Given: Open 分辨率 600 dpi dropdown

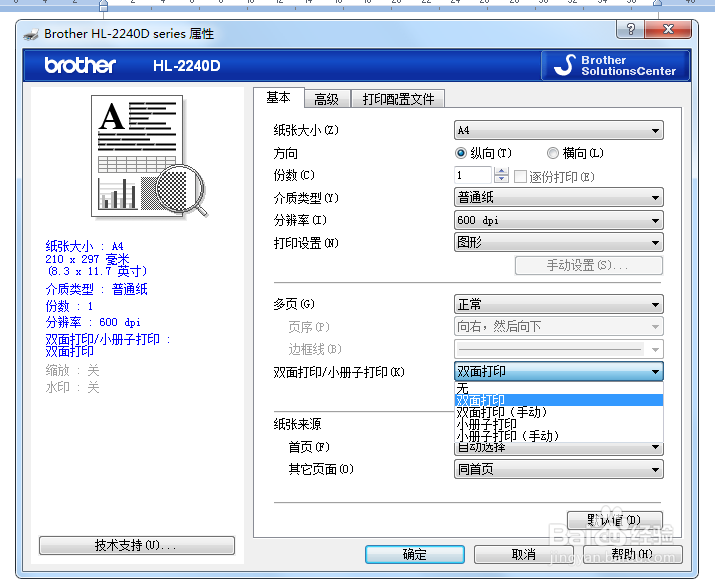Looking at the screenshot, I should tap(559, 220).
